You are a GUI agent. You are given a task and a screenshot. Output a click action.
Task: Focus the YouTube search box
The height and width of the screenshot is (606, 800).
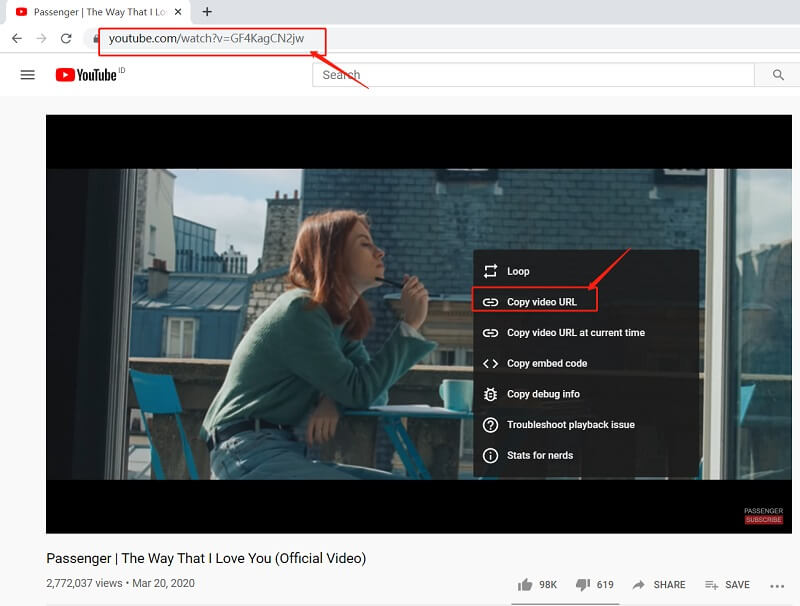click(533, 75)
